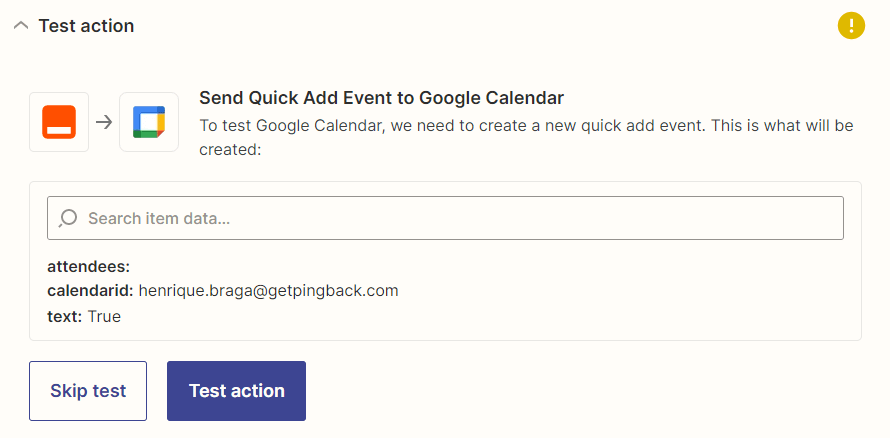890x438 pixels.
Task: Click the 'created:' text line
Action: pos(230,149)
